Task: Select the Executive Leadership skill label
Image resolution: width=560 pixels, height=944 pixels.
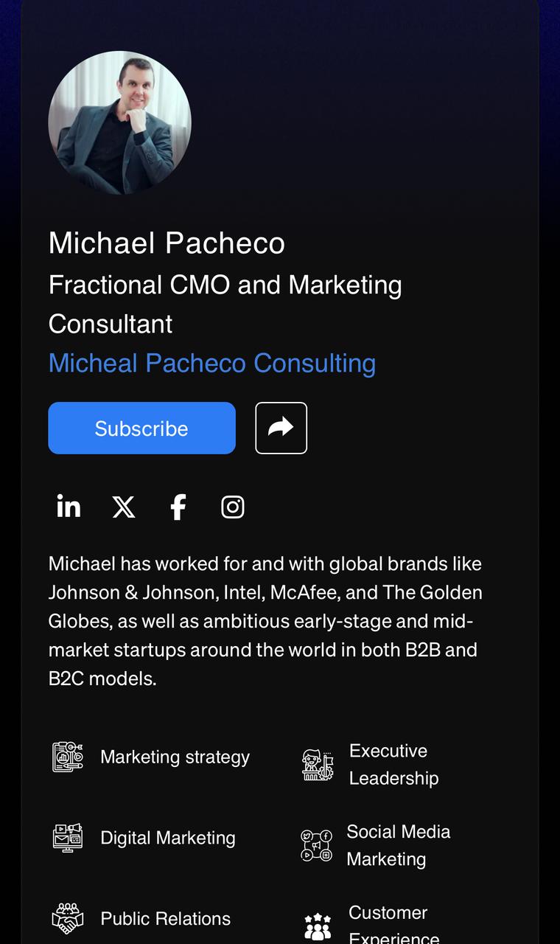Action: coord(394,764)
